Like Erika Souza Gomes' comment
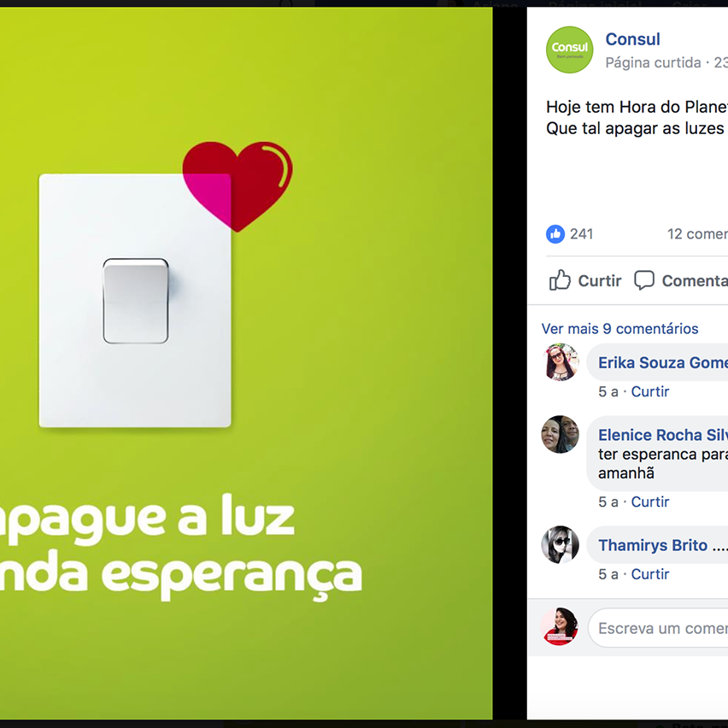The width and height of the screenshot is (728, 728). point(650,391)
